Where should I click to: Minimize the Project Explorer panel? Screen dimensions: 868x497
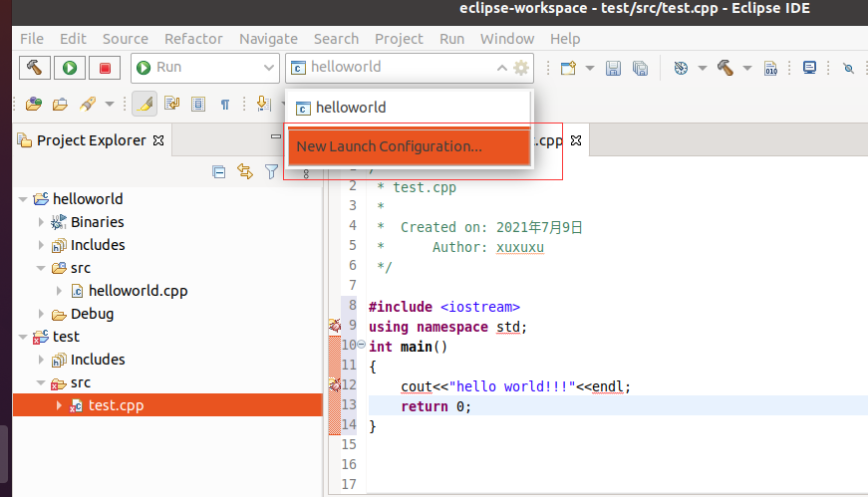pyautogui.click(x=275, y=136)
